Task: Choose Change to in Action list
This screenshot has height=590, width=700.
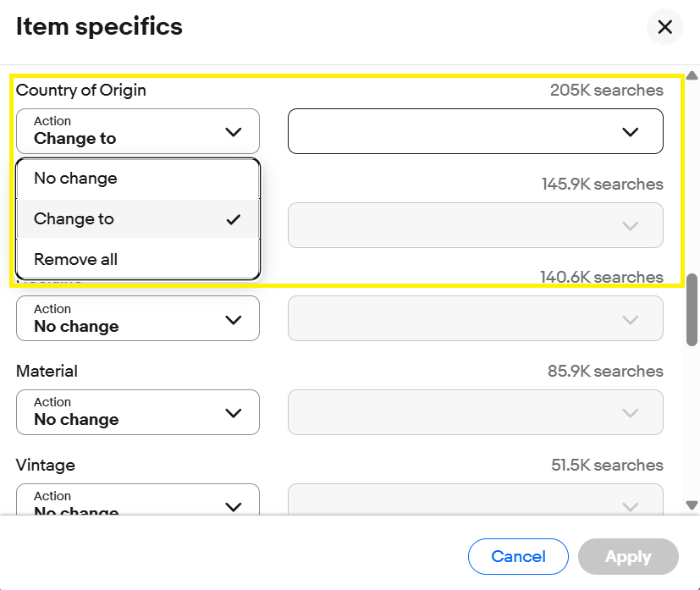Action: [x=74, y=219]
